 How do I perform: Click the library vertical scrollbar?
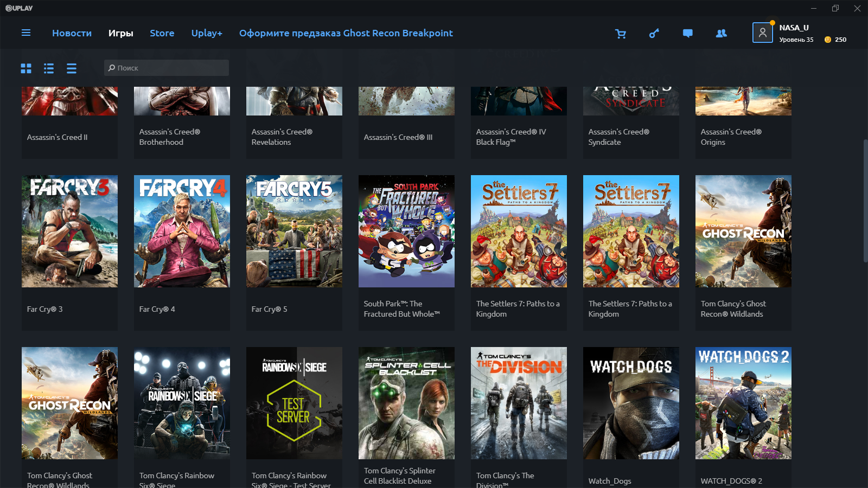(x=865, y=201)
